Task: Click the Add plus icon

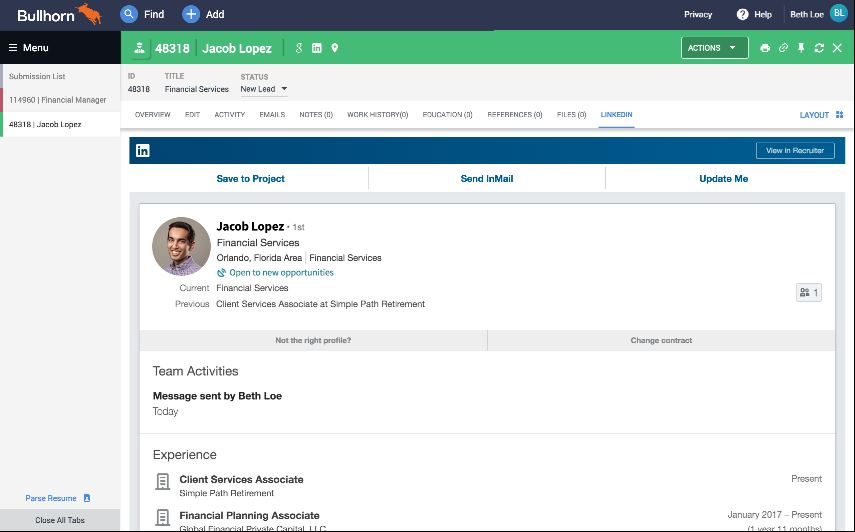Action: coord(191,14)
